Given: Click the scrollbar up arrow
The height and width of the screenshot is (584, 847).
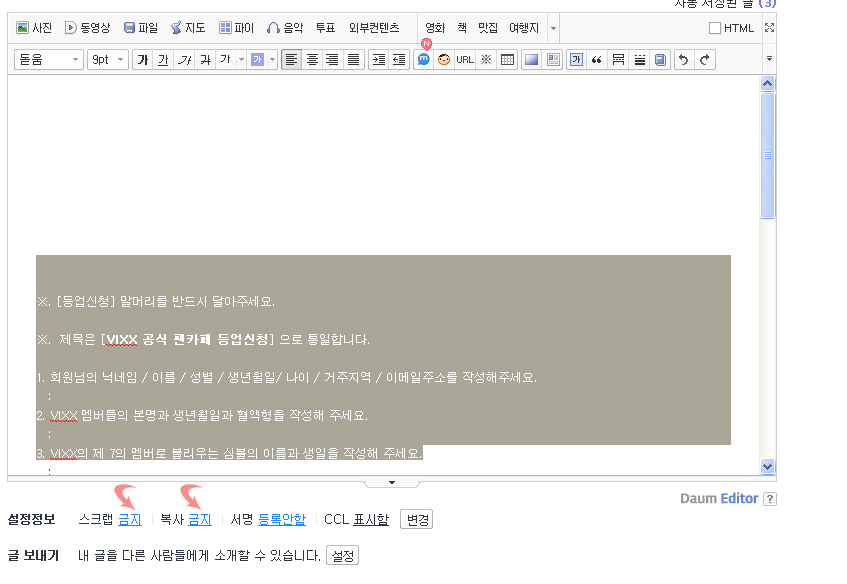Looking at the screenshot, I should click(x=767, y=83).
